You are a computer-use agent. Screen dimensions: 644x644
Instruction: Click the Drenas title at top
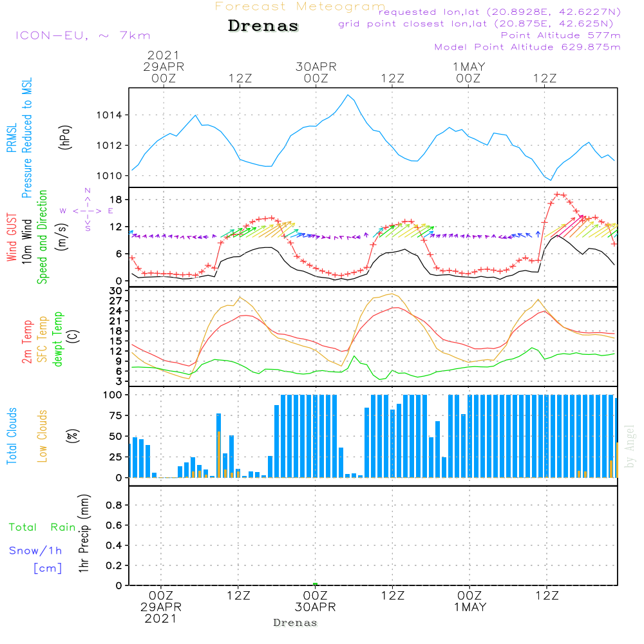[263, 26]
